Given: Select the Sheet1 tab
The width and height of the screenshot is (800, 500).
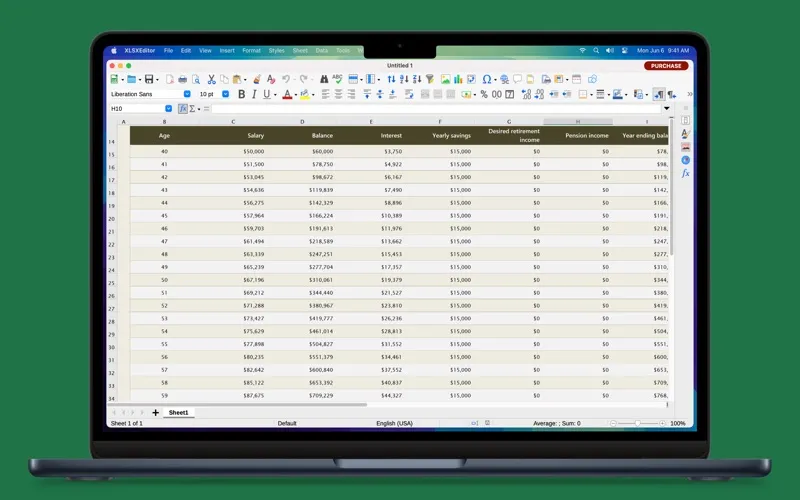Looking at the screenshot, I should click(x=179, y=412).
